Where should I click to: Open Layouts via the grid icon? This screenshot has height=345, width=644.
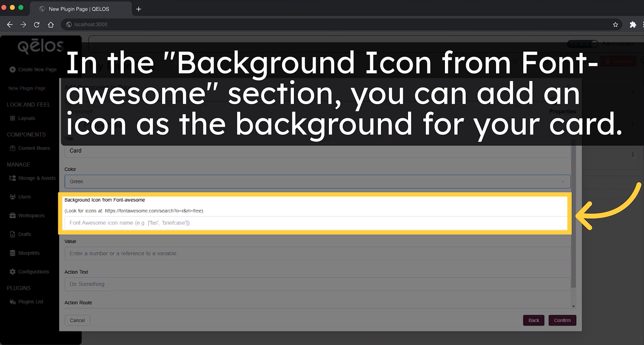(x=12, y=118)
